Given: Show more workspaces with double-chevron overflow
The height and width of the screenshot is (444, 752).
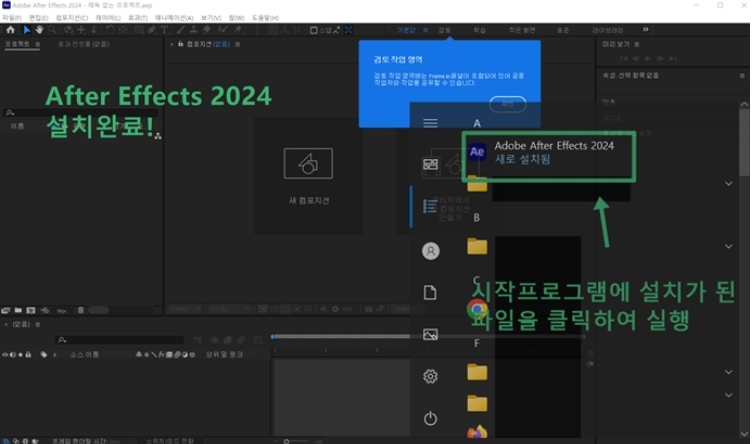Looking at the screenshot, I should click(646, 30).
